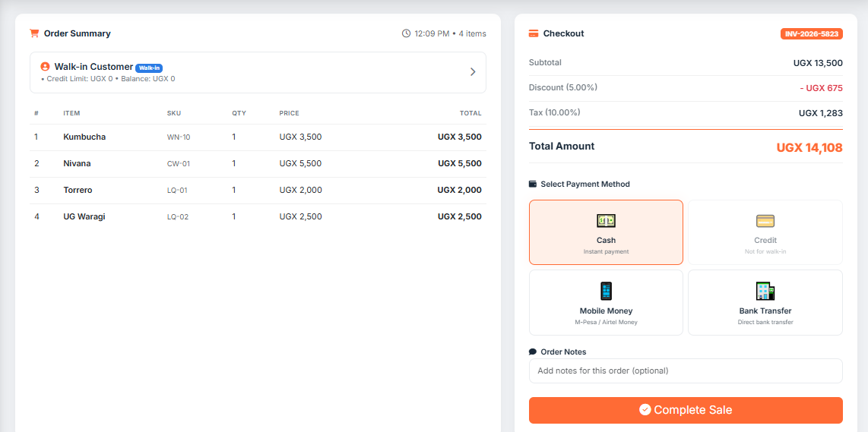
Task: Click the Discount (5.00%) label
Action: (x=563, y=87)
